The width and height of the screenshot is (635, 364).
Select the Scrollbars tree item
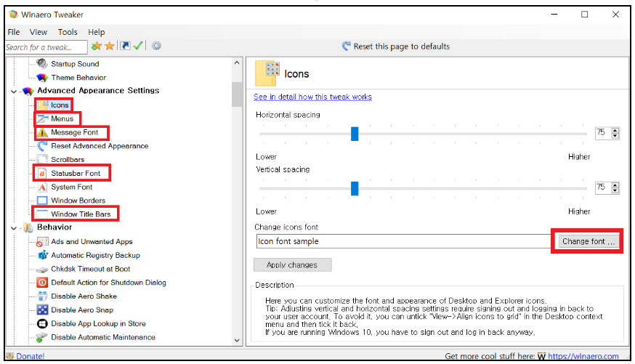click(68, 160)
